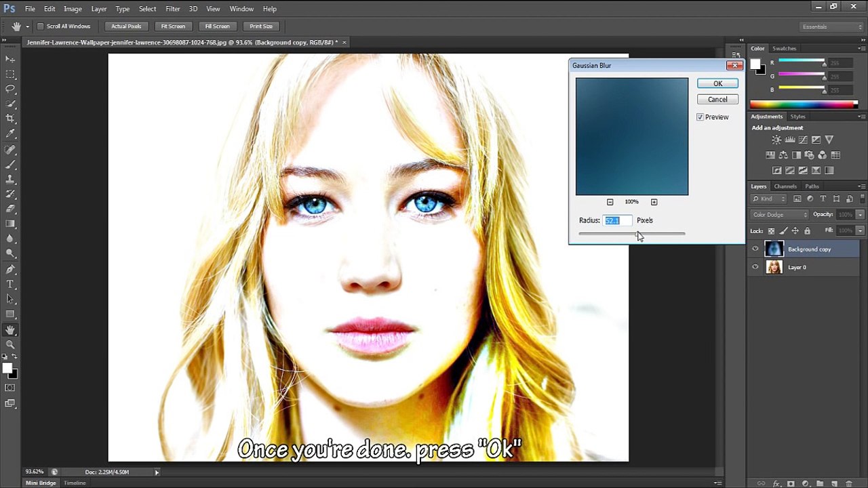This screenshot has width=868, height=488.
Task: Add a Hue/Saturation adjustment
Action: point(770,155)
